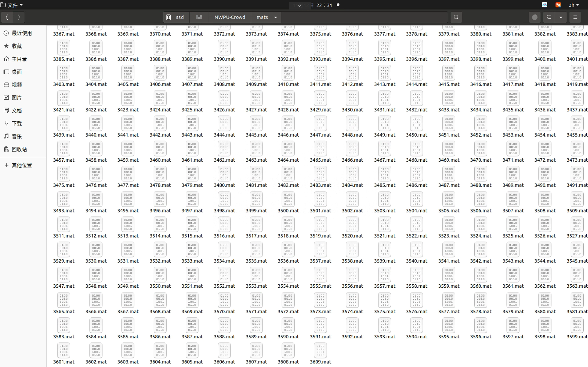Go back to previous folder

click(x=7, y=17)
